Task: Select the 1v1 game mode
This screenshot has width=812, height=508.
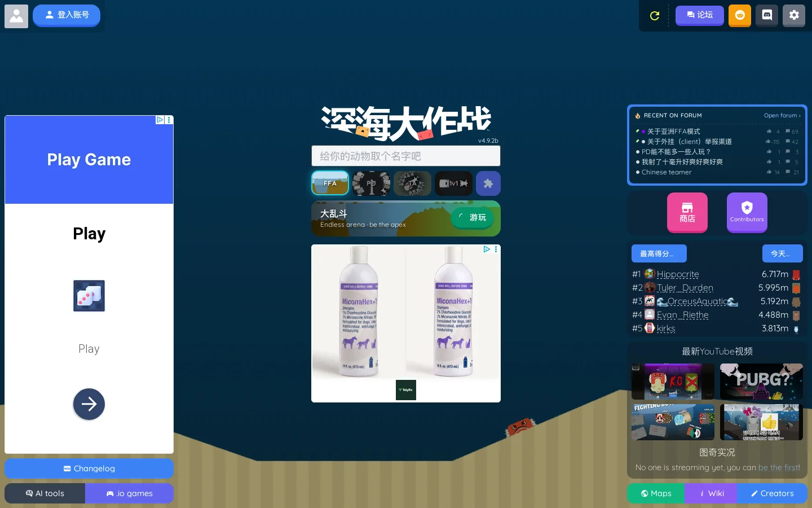Action: [453, 183]
